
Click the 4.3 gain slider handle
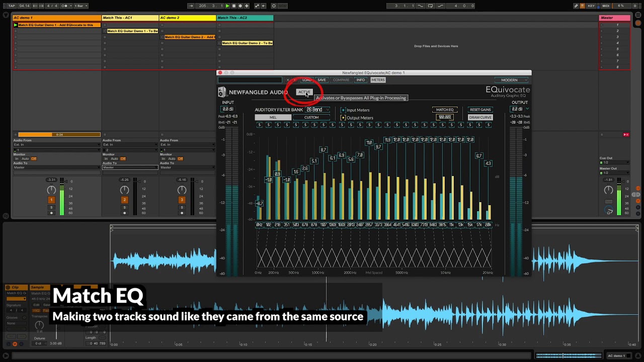488,163
